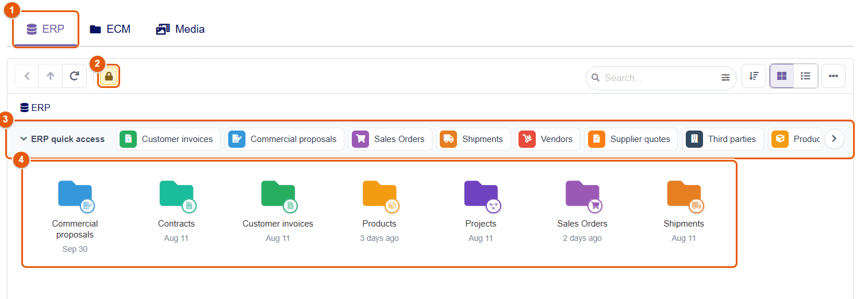Switch to the ERP tab
The height and width of the screenshot is (299, 868).
[46, 29]
